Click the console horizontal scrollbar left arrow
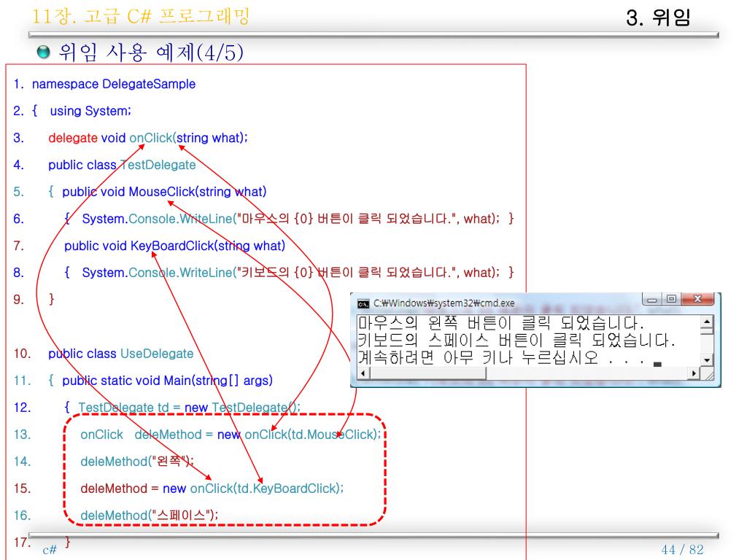747x560 pixels. point(363,373)
